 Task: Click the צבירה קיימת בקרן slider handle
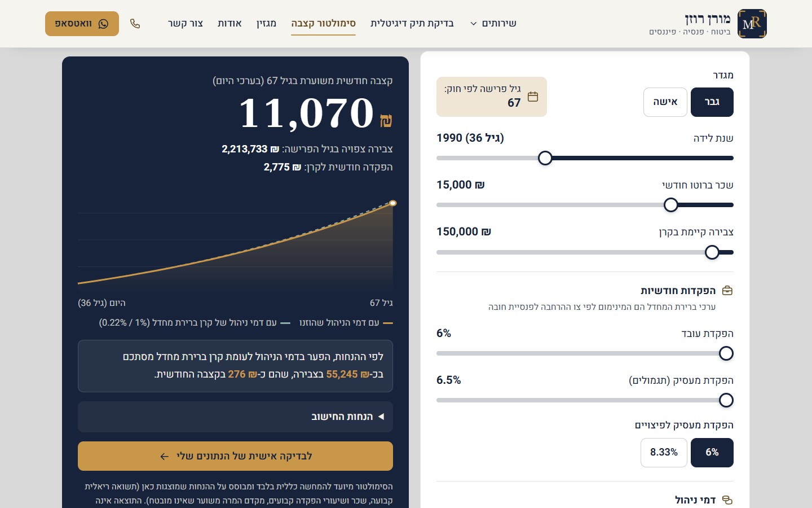(x=712, y=252)
